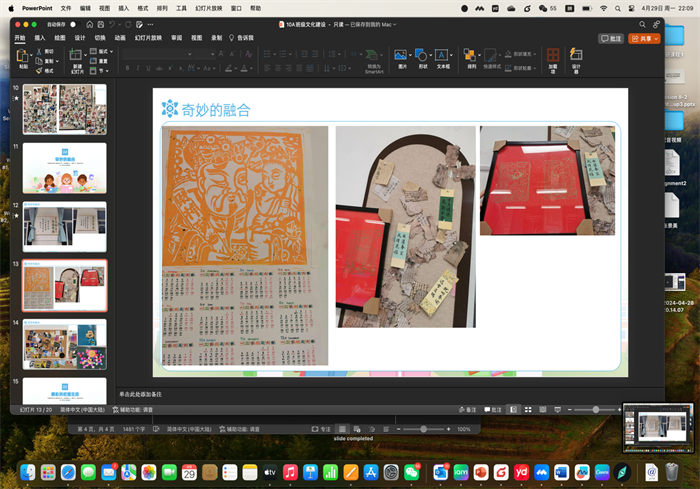Click the Undo arrow icon
700x489 pixels.
112,25
